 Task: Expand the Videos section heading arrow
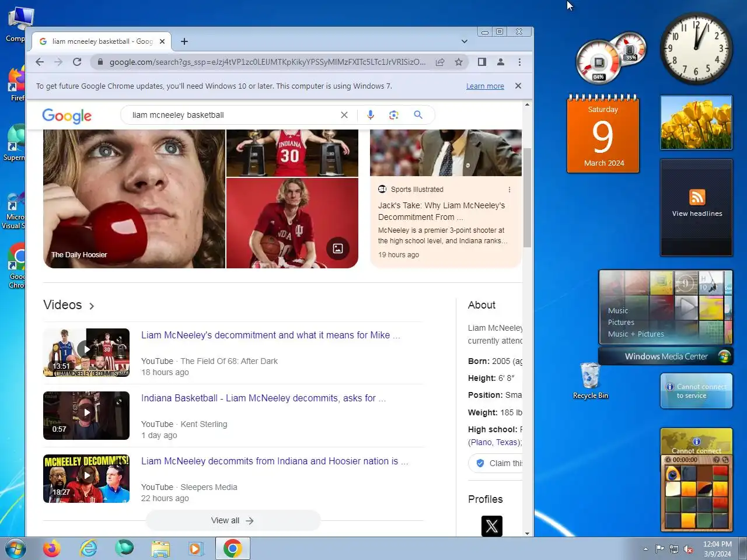92,306
